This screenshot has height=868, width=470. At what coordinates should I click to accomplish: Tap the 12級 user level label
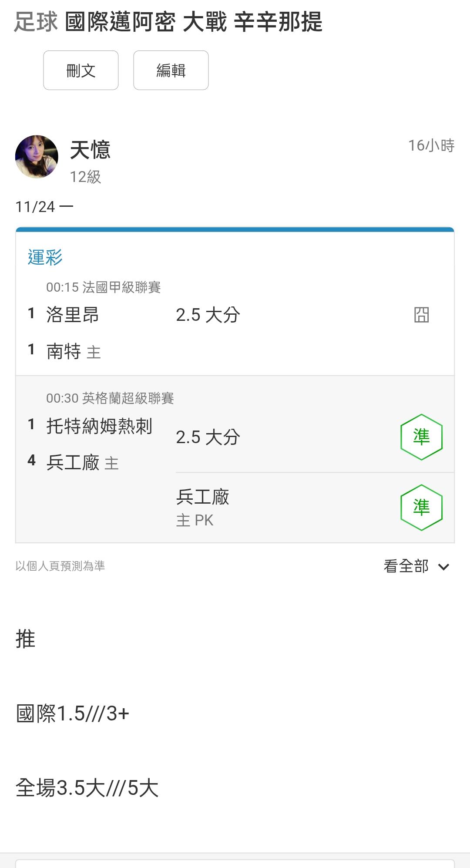click(x=85, y=177)
